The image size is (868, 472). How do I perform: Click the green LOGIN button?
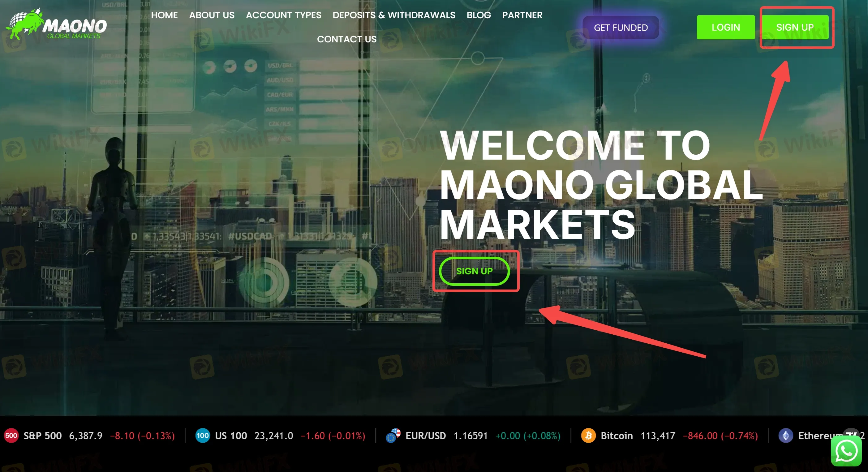coord(726,27)
